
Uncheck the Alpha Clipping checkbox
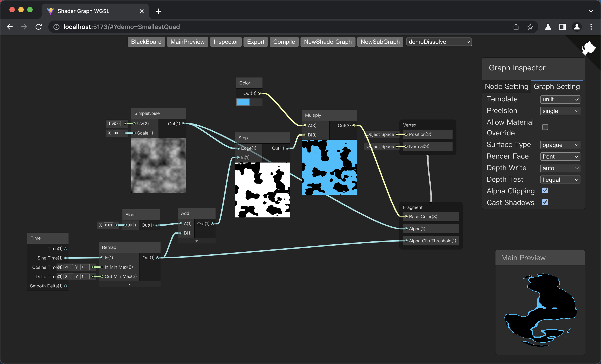coord(545,190)
